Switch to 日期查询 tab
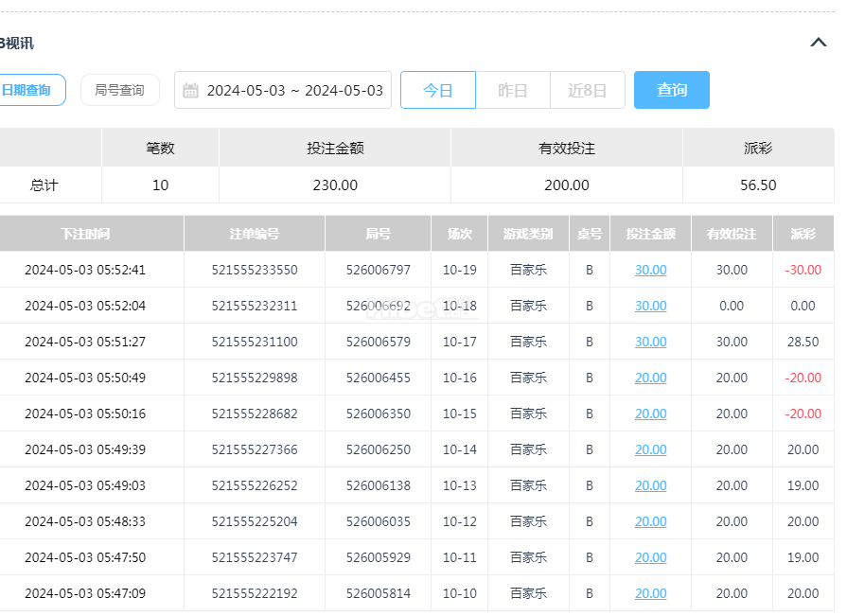This screenshot has width=847, height=616. click(29, 90)
